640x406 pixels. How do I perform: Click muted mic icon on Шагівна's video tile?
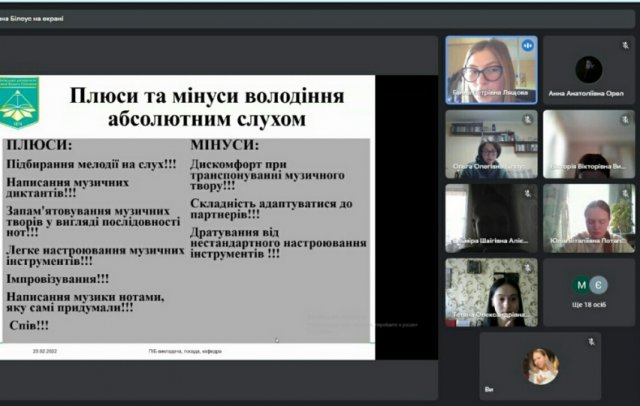528,193
